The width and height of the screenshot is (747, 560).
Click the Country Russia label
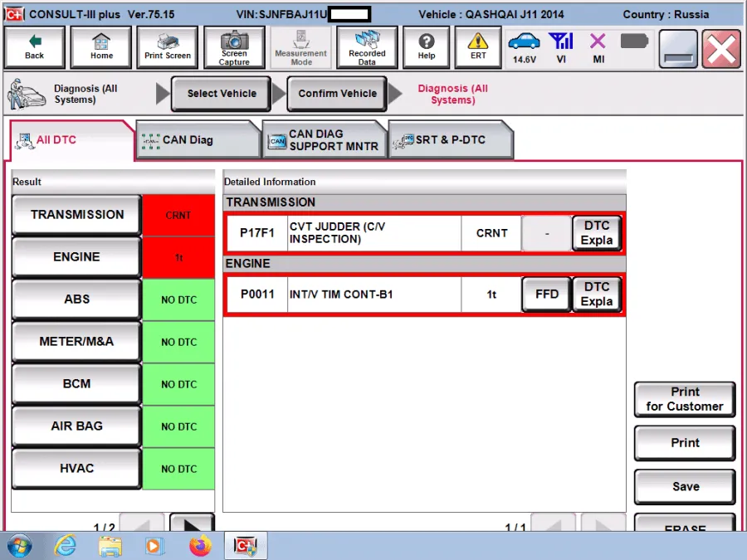pos(666,15)
